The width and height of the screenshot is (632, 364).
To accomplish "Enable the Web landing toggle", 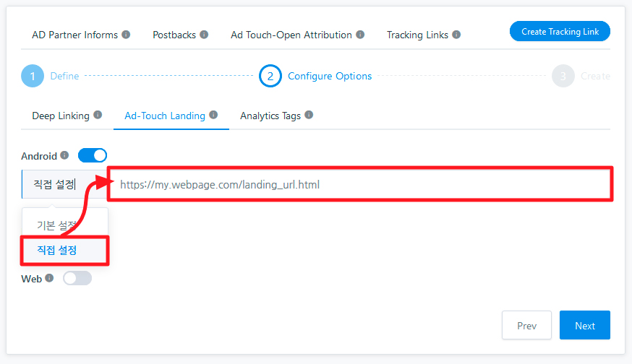I will tap(77, 278).
